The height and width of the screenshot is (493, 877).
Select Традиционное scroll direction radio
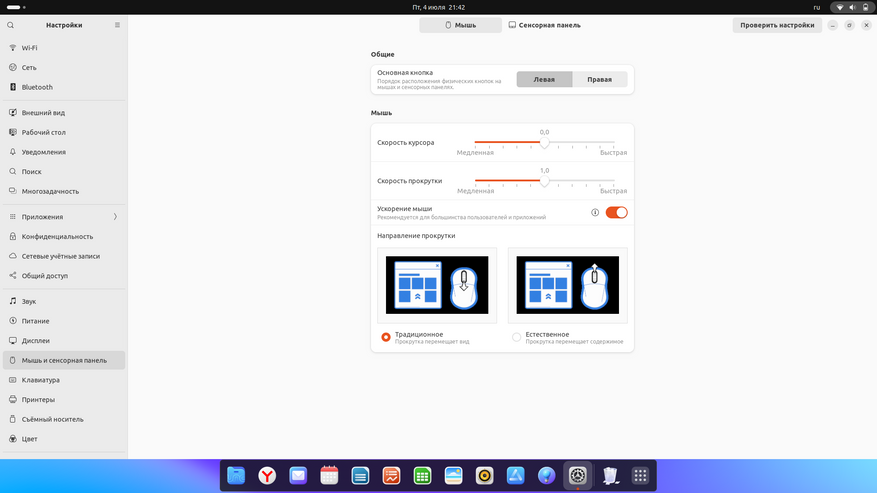click(x=386, y=337)
